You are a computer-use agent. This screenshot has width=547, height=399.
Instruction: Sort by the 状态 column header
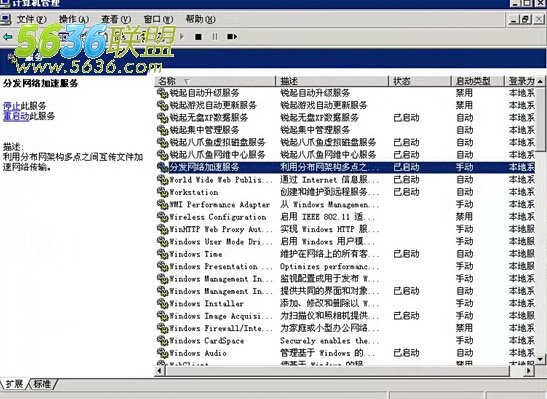(x=420, y=81)
